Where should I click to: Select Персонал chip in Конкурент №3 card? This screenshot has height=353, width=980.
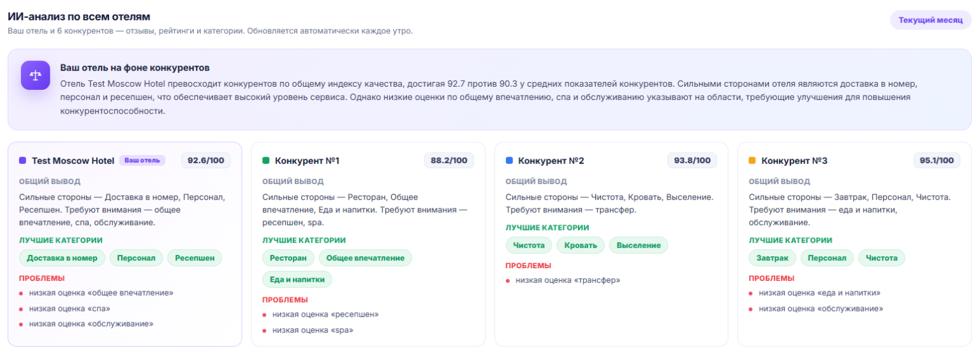point(828,258)
